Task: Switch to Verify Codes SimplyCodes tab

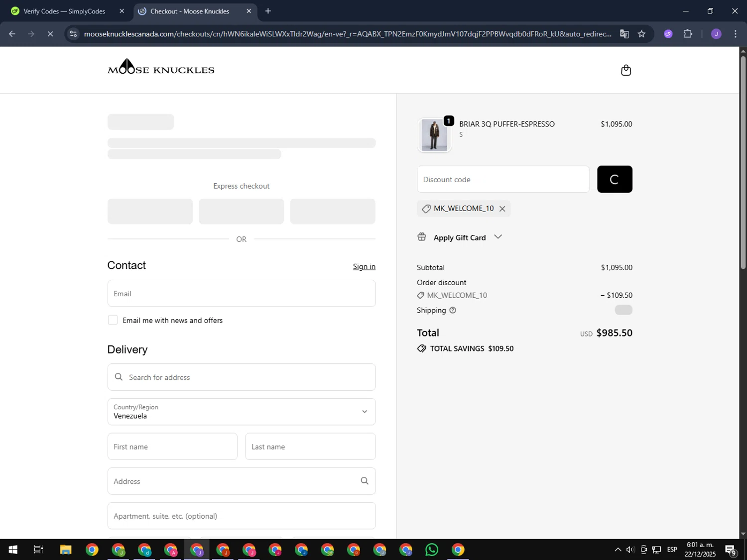Action: point(64,11)
